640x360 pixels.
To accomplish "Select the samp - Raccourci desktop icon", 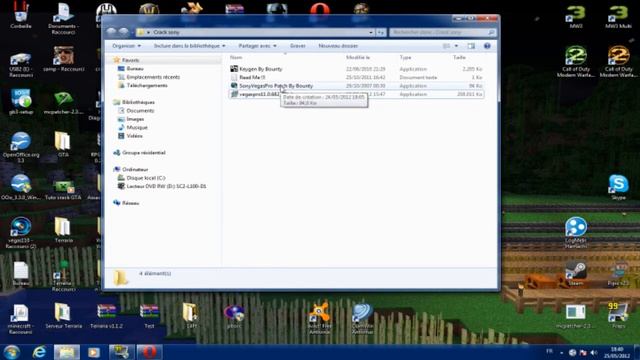I will point(63,59).
